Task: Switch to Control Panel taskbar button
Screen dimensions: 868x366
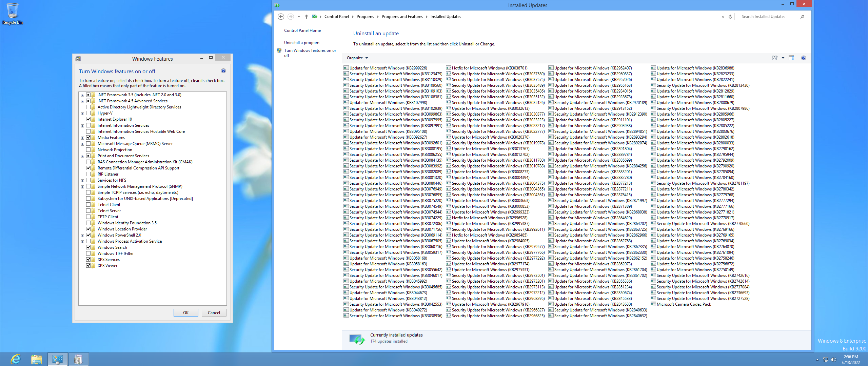Action: [57, 359]
